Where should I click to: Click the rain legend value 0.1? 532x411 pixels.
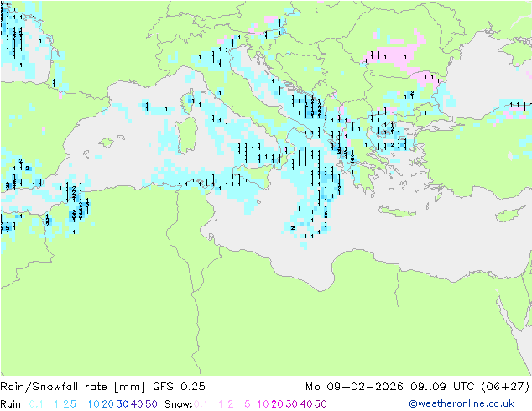(x=36, y=404)
